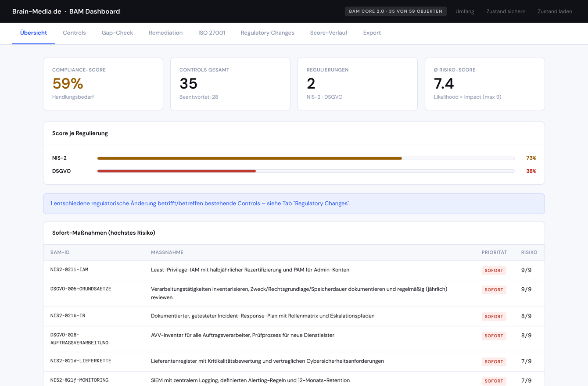This screenshot has width=588, height=386.
Task: Click the Handlungsbedarf label
Action: click(x=73, y=97)
